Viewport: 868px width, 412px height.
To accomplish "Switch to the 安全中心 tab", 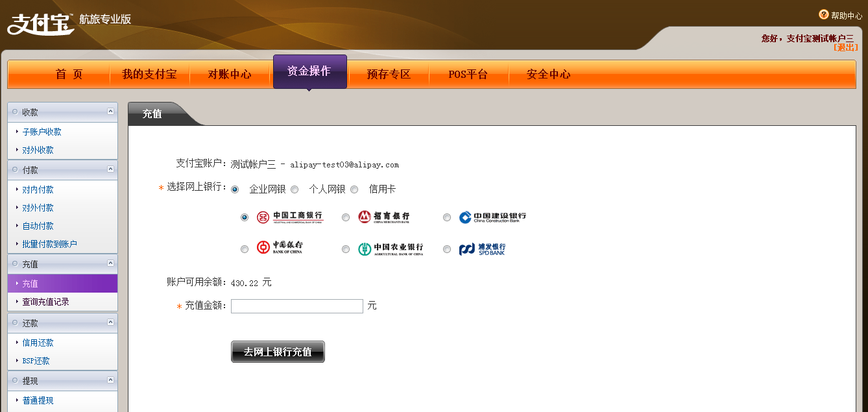I will pos(548,74).
